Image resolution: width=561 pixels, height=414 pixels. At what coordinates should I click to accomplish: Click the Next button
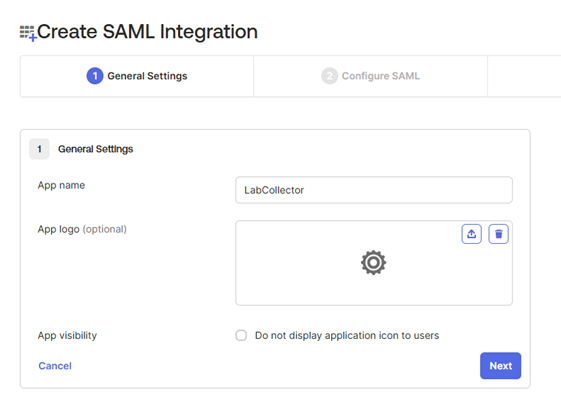point(501,366)
